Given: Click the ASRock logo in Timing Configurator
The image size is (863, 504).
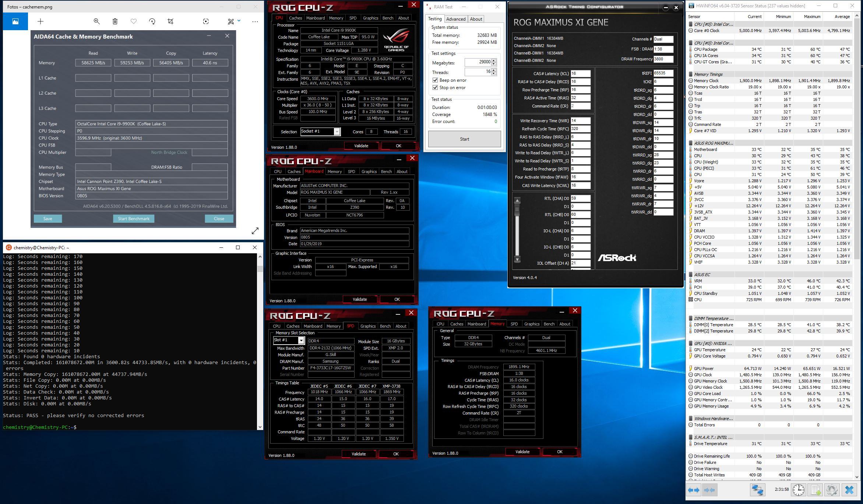Looking at the screenshot, I should 617,258.
